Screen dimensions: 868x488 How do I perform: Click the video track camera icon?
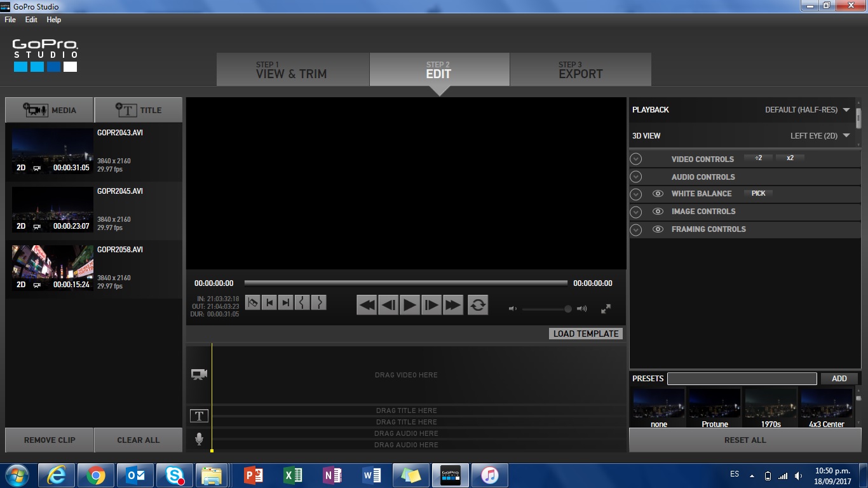point(199,374)
